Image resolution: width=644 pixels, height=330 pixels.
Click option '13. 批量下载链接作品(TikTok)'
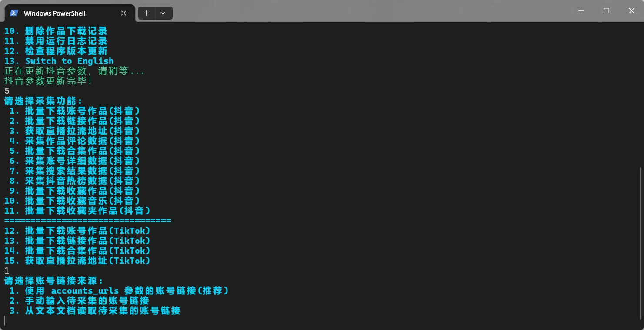(x=77, y=241)
